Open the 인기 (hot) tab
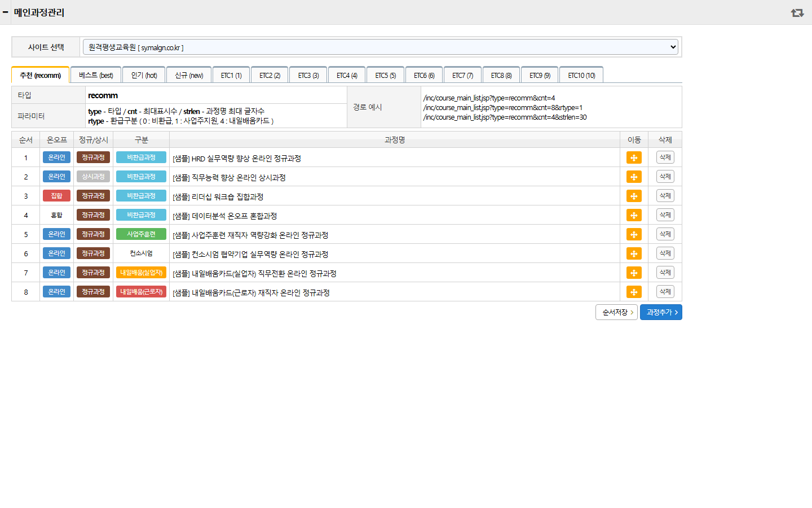812x508 pixels. pos(144,75)
